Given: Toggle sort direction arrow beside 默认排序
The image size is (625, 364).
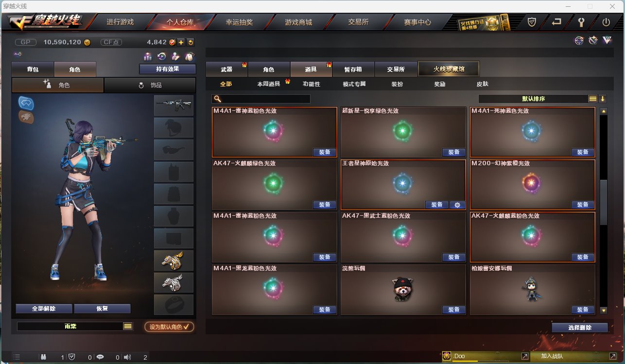Looking at the screenshot, I should tap(603, 99).
